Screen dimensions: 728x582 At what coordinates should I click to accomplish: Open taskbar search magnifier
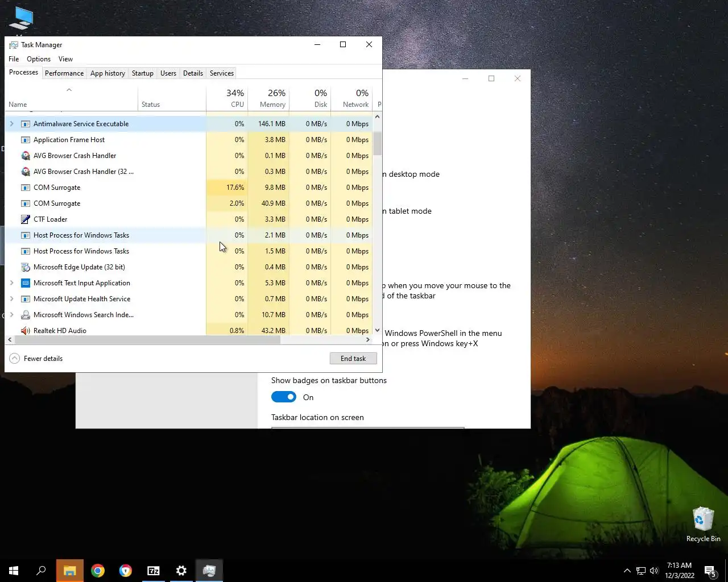pyautogui.click(x=41, y=571)
